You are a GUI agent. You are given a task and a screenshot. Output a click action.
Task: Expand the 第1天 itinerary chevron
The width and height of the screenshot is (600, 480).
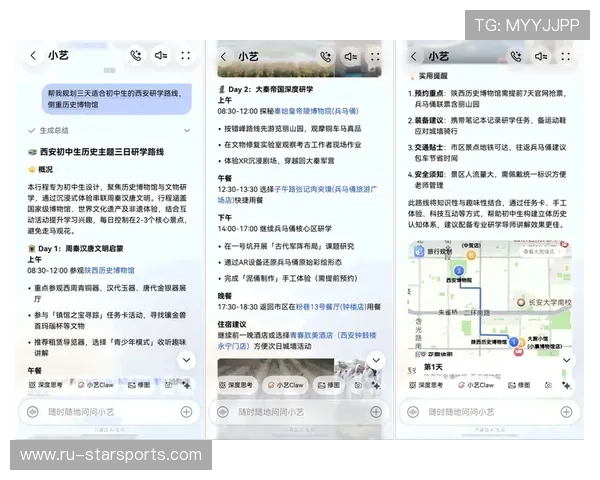point(566,360)
